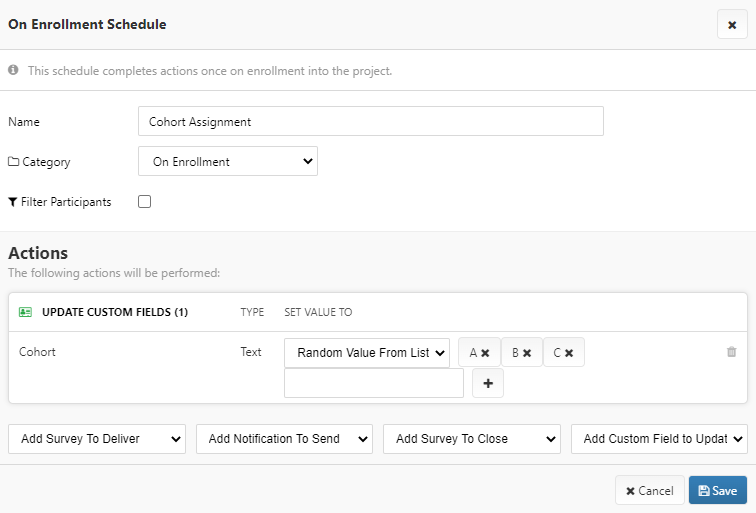
Task: Open Add Custom Field to Update dropdown
Action: [x=659, y=438]
